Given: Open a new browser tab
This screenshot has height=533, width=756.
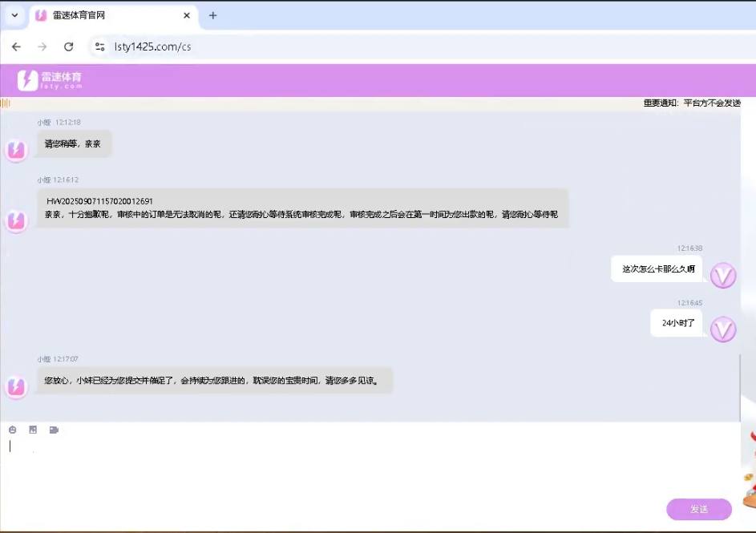Looking at the screenshot, I should (212, 15).
